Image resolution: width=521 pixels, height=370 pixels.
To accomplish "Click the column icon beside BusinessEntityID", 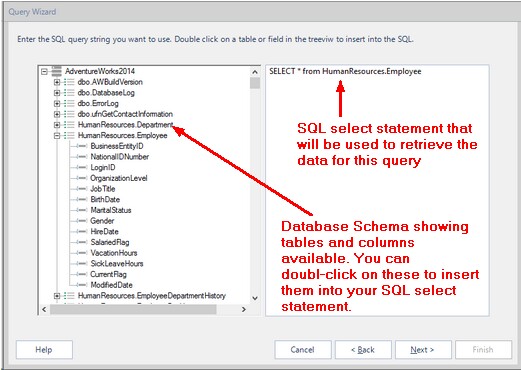I will pos(82,146).
